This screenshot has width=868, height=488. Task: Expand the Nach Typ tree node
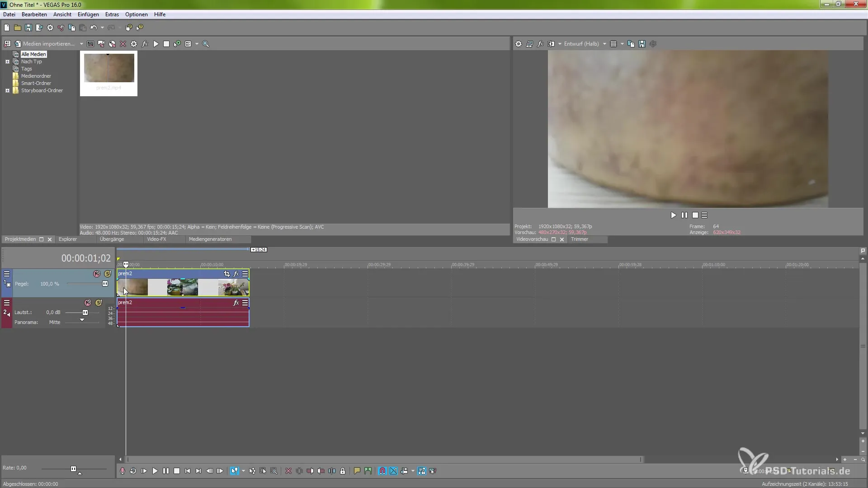pos(7,61)
